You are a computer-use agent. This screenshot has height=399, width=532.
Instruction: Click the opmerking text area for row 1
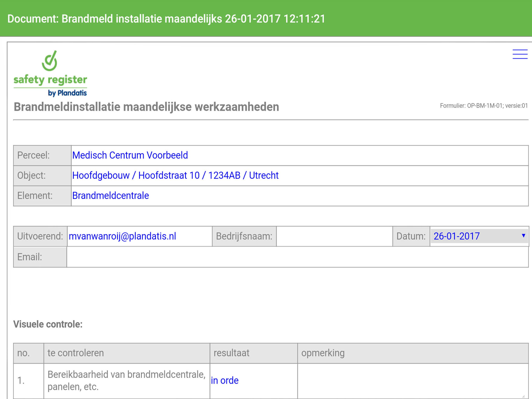point(413,381)
